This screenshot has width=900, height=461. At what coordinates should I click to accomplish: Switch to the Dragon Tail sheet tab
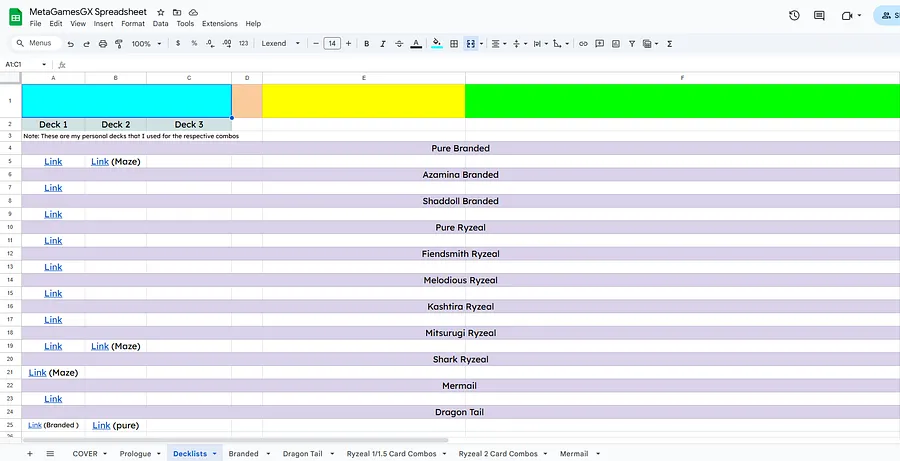tap(302, 454)
